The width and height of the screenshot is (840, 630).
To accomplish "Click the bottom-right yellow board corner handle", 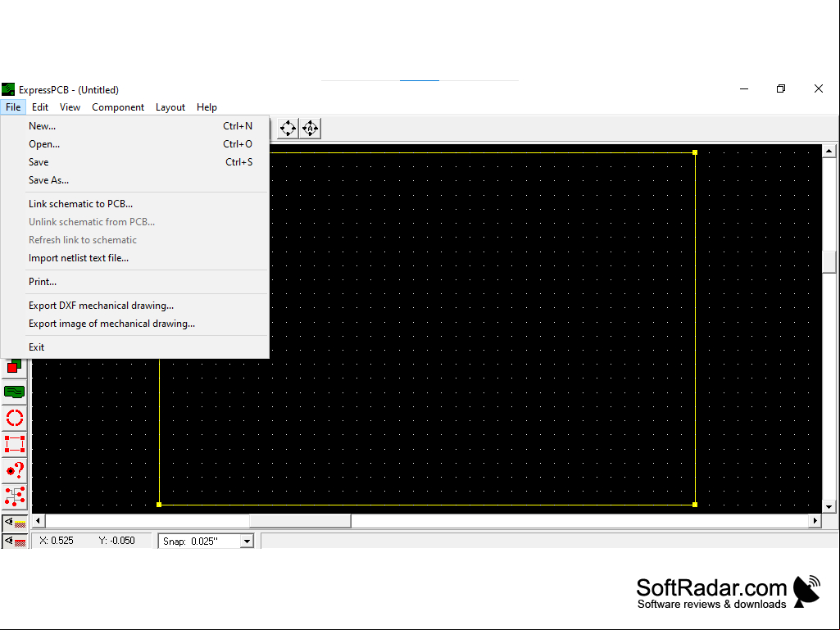I will tap(695, 505).
